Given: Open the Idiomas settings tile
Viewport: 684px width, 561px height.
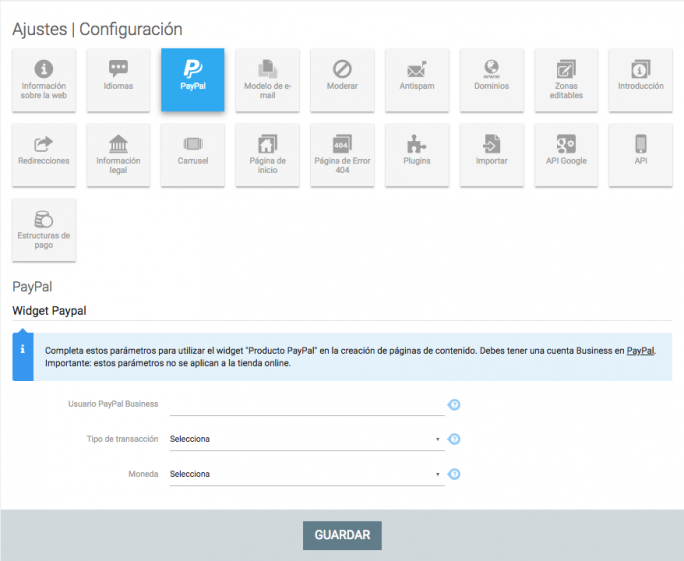Looking at the screenshot, I should click(x=118, y=80).
